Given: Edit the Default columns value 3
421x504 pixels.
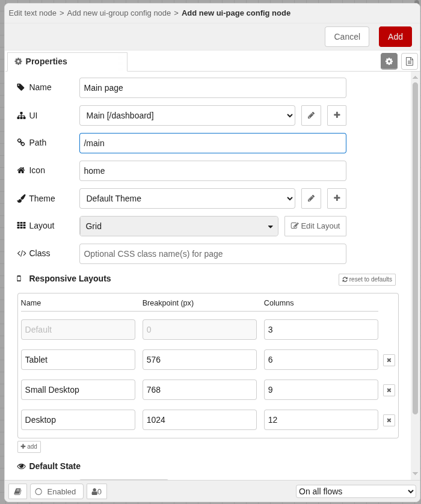Looking at the screenshot, I should (321, 330).
